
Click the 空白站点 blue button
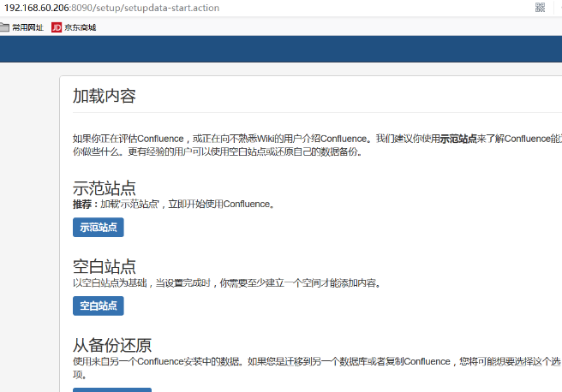99,306
